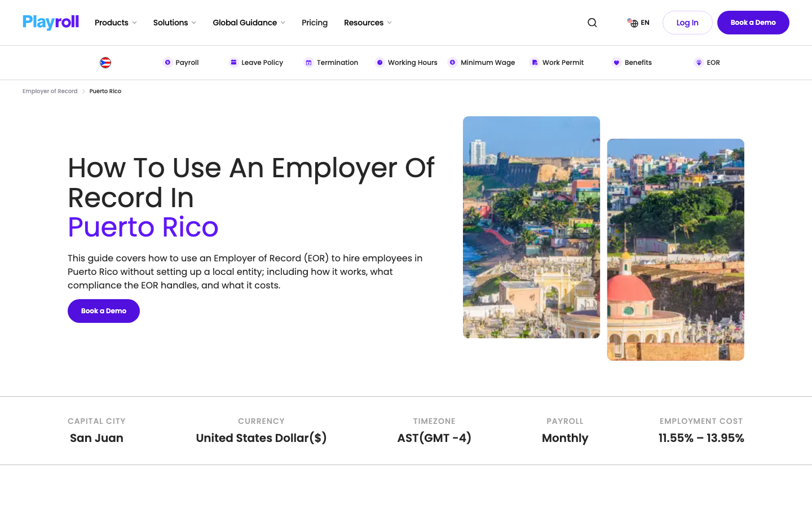Image resolution: width=812 pixels, height=508 pixels.
Task: Click the Minimum Wage icon
Action: tap(452, 63)
